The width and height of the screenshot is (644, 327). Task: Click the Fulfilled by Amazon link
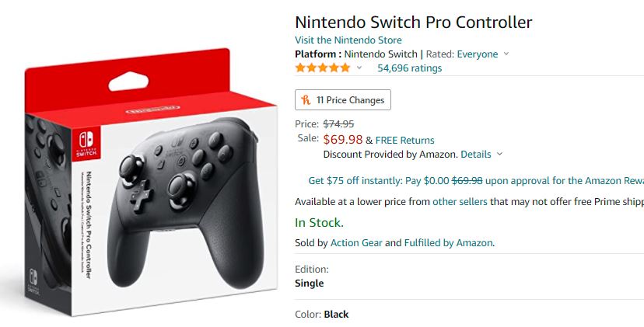click(x=449, y=242)
